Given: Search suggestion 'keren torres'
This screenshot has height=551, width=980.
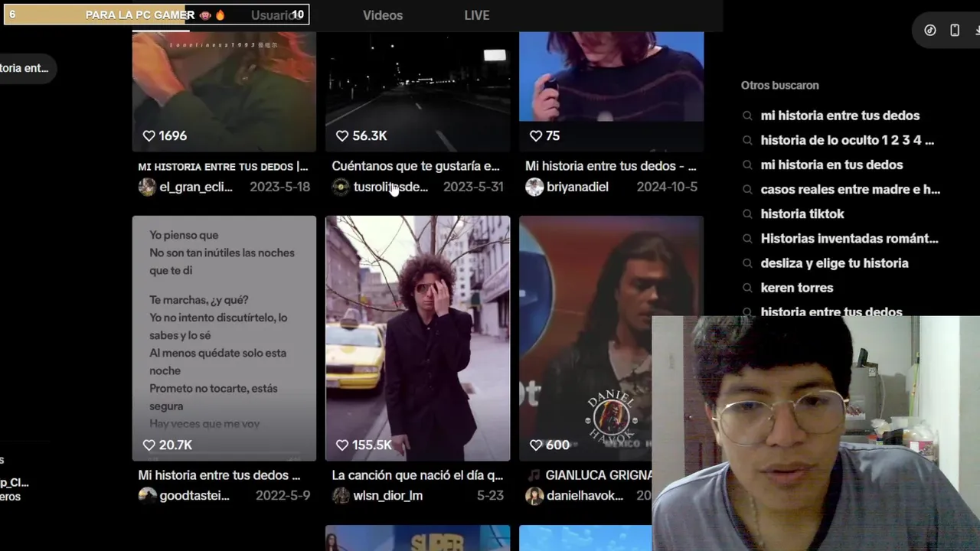Looking at the screenshot, I should (x=796, y=288).
